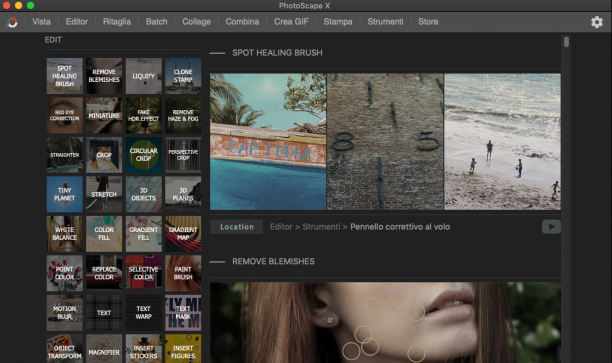Open the Text Warp tile

pos(144,312)
